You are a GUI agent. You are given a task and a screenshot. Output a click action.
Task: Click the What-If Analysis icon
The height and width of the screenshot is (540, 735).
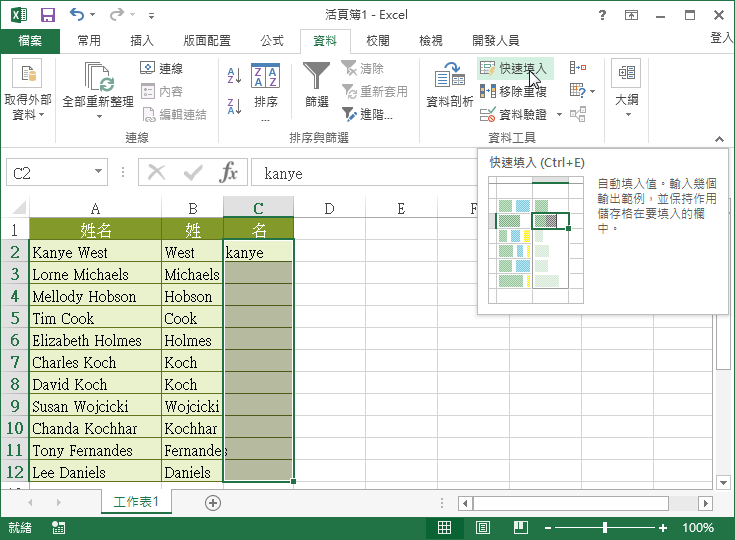[578, 90]
